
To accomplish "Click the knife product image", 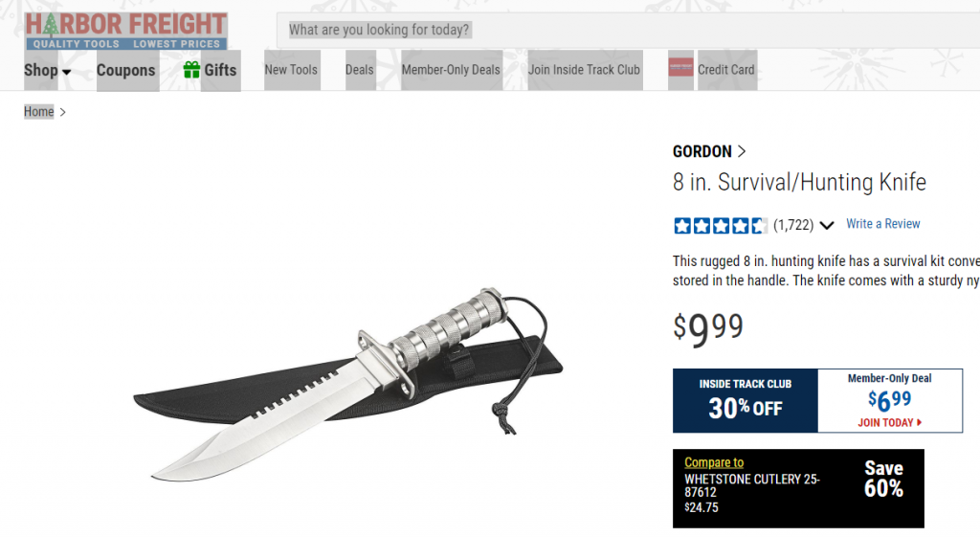I will click(x=348, y=384).
